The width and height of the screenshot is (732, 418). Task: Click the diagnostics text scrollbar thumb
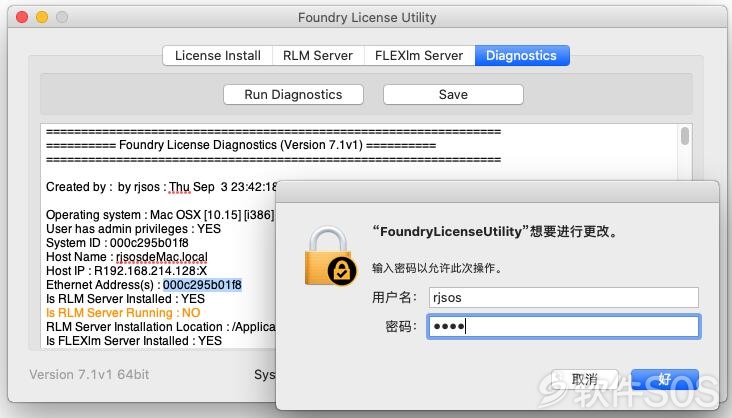(684, 136)
